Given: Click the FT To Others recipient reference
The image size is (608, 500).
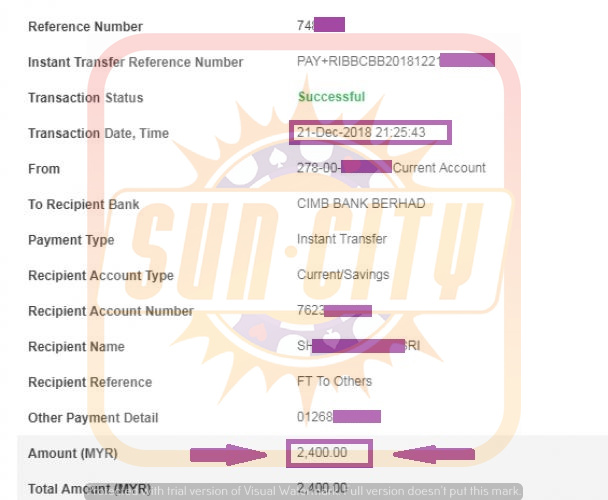Looking at the screenshot, I should pyautogui.click(x=334, y=381).
